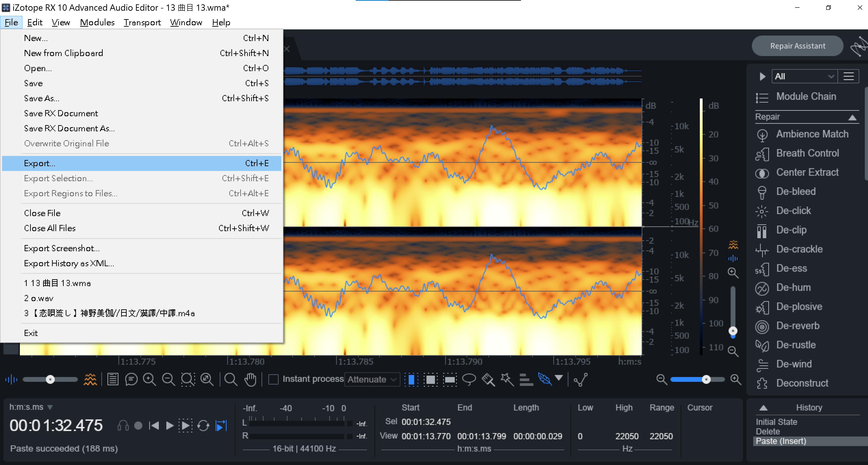Viewport: 868px width, 465px height.
Task: Select the Brush selection tool
Action: tap(488, 380)
